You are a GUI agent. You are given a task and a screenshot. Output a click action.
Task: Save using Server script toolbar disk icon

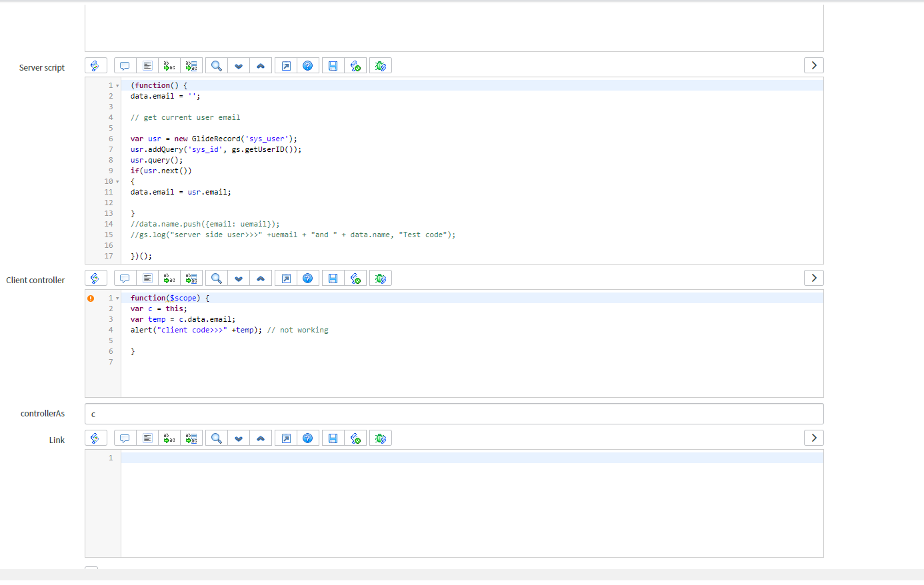(x=333, y=66)
